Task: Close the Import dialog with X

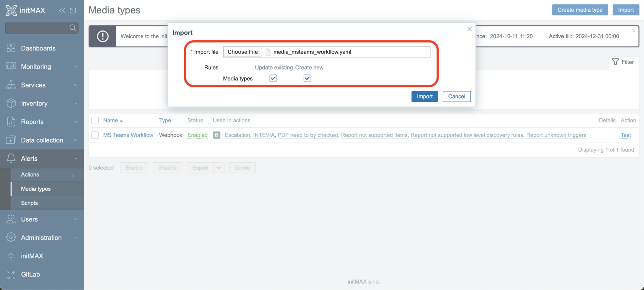Action: [x=469, y=29]
